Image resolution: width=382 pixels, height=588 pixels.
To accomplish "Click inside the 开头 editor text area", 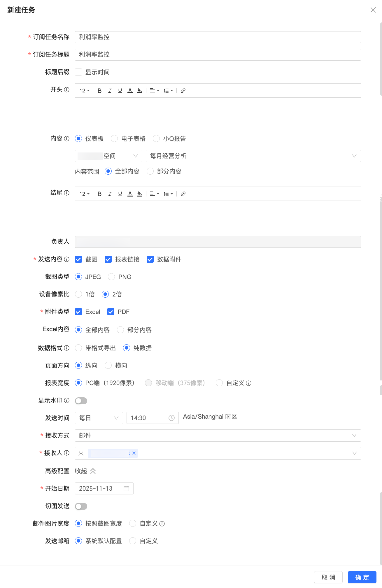I will (x=218, y=112).
